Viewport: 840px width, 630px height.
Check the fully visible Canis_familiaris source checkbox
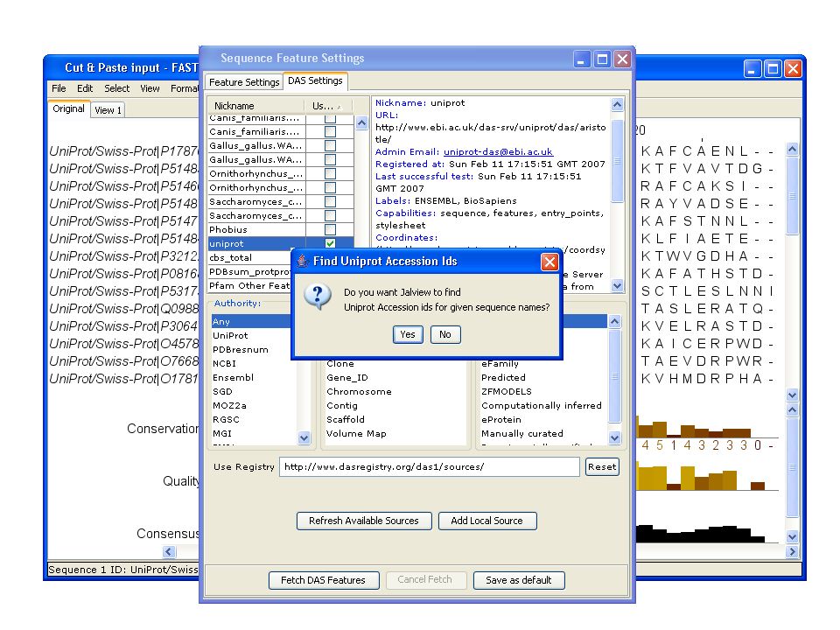pyautogui.click(x=330, y=131)
